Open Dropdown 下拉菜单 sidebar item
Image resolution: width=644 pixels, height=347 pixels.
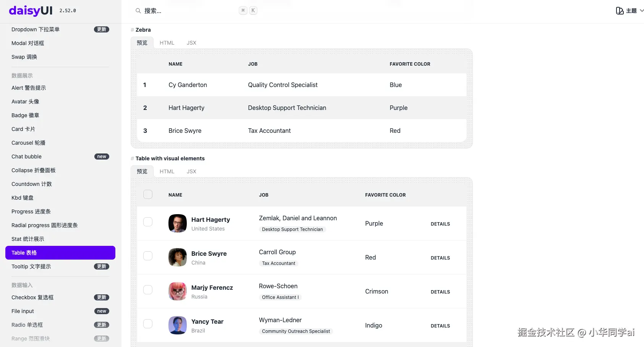click(36, 29)
